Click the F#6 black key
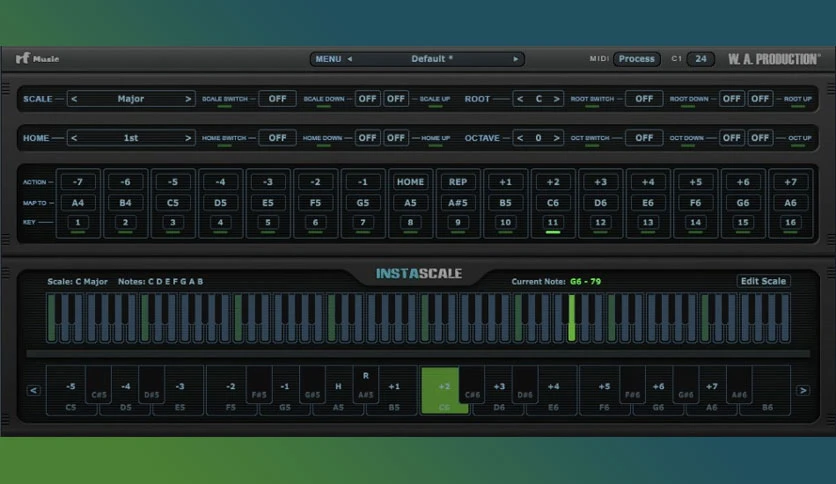The image size is (836, 484). tap(632, 385)
